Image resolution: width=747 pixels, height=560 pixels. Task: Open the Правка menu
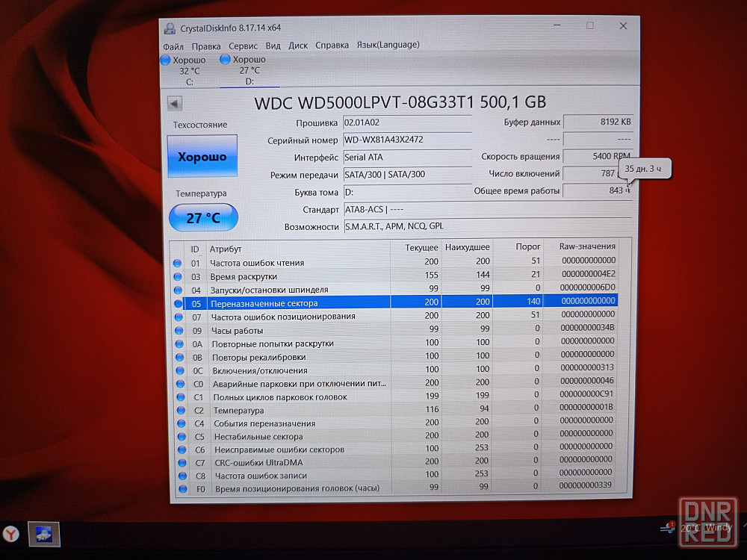coord(206,46)
